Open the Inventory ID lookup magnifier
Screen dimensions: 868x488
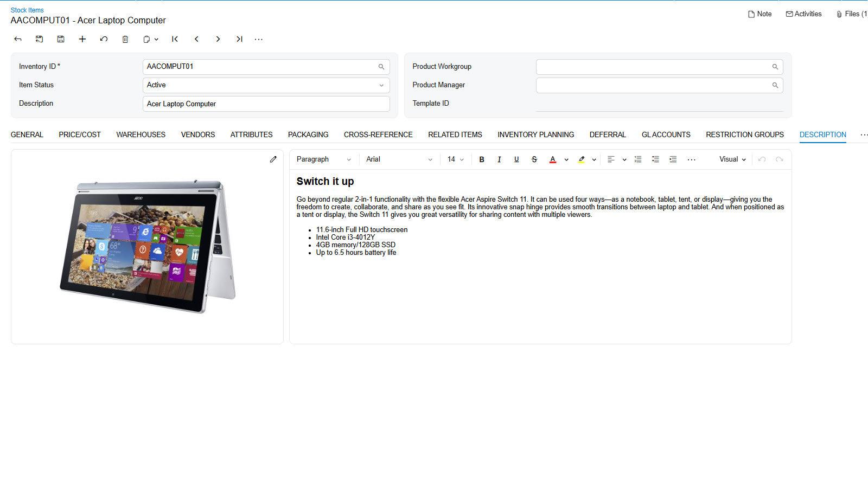[x=381, y=67]
